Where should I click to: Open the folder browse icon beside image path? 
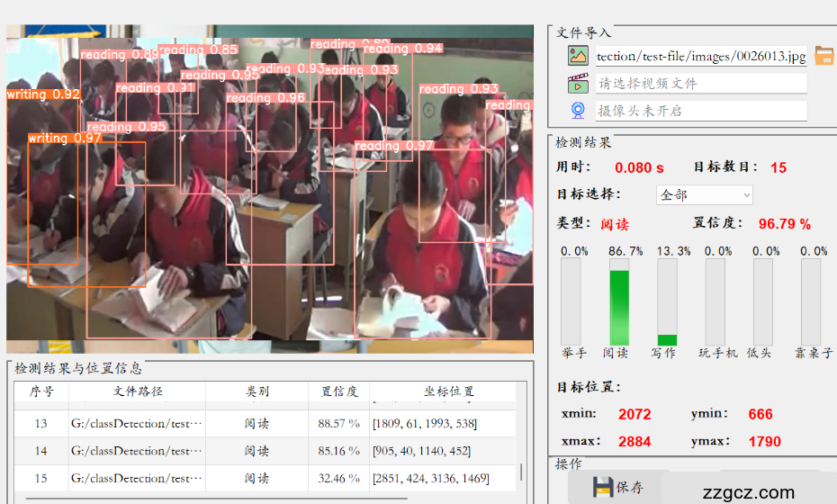(x=824, y=56)
